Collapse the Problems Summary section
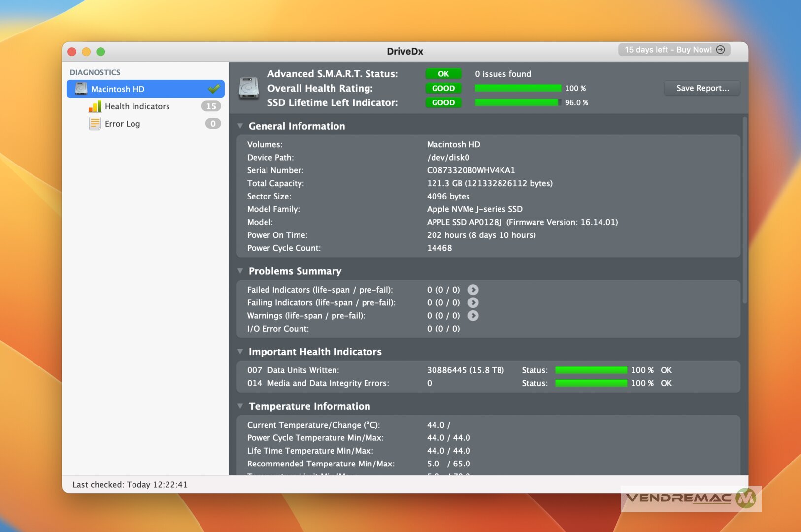801x532 pixels. (240, 271)
